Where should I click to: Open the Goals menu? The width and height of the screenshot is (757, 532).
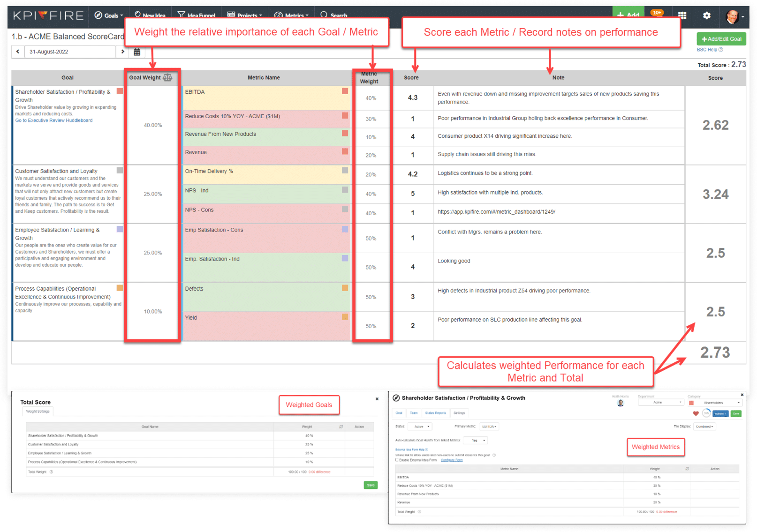pyautogui.click(x=108, y=15)
